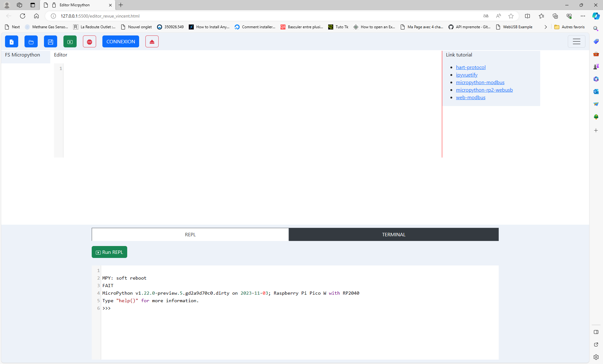Viewport: 603px width, 364px height.
Task: Open the hart-protocol tutorial link
Action: point(470,67)
